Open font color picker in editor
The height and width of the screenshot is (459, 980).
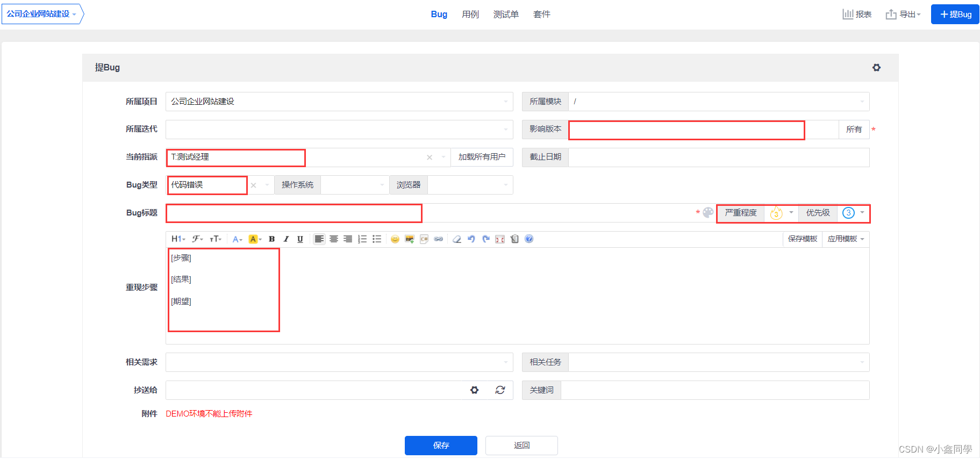click(237, 239)
